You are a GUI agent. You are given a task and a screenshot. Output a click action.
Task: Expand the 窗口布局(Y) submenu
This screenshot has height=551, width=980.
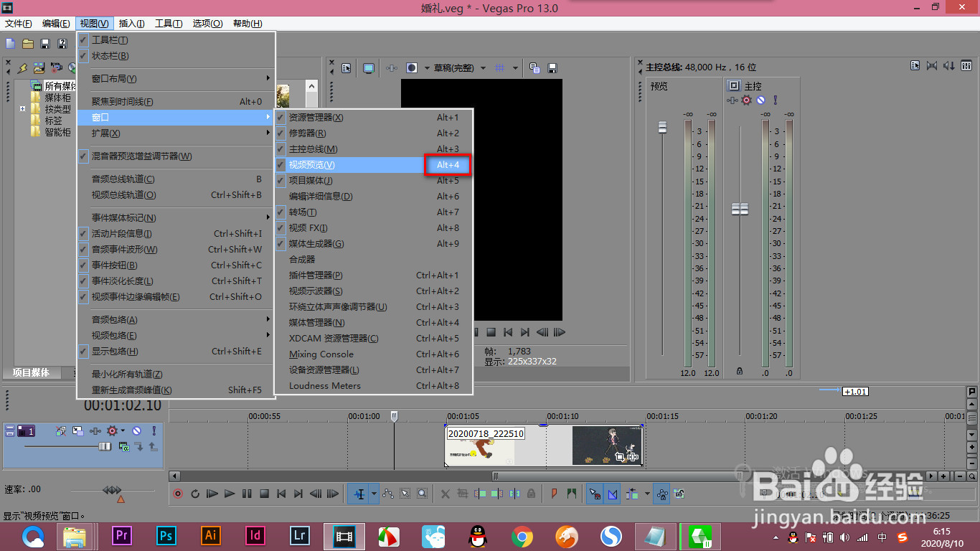[x=176, y=79]
